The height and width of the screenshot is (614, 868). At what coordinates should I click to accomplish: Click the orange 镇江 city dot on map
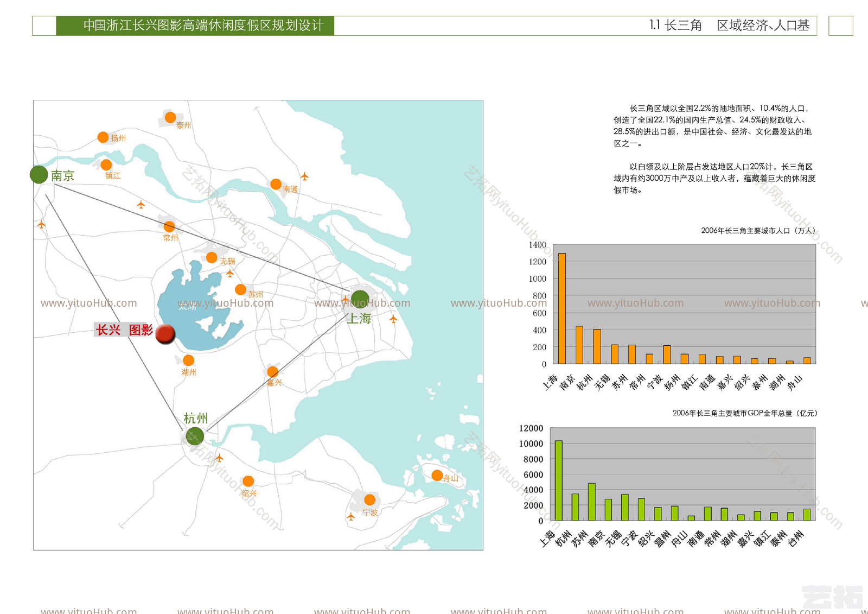point(106,164)
